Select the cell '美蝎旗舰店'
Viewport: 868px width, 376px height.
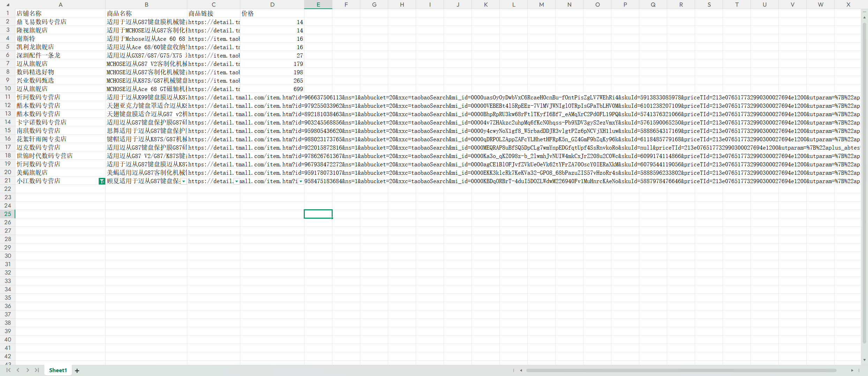tap(60, 172)
